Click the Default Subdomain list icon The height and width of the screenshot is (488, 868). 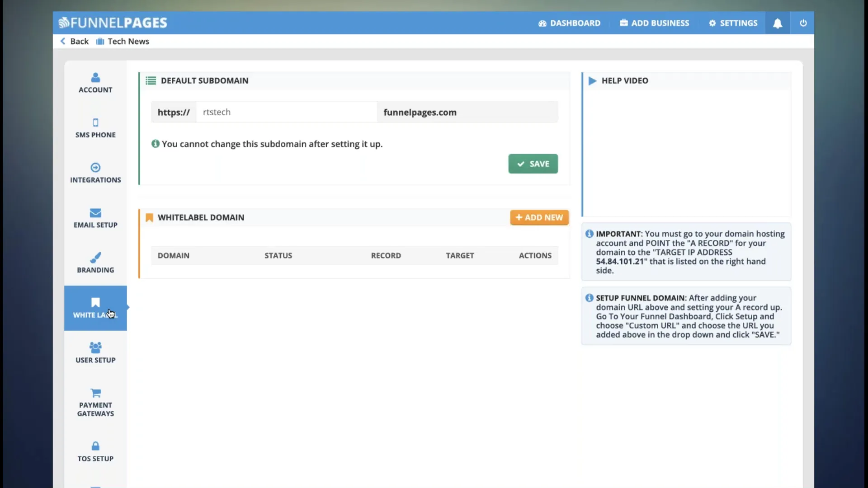[151, 81]
